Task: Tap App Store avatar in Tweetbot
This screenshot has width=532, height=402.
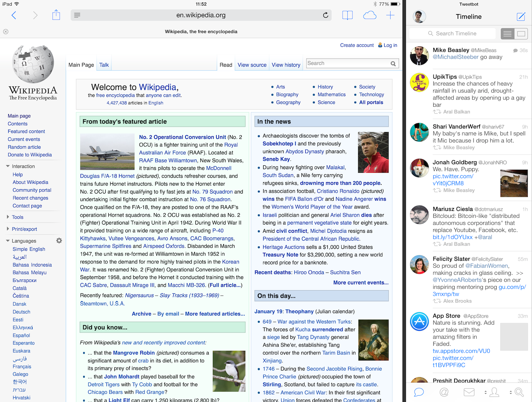Action: 419,322
